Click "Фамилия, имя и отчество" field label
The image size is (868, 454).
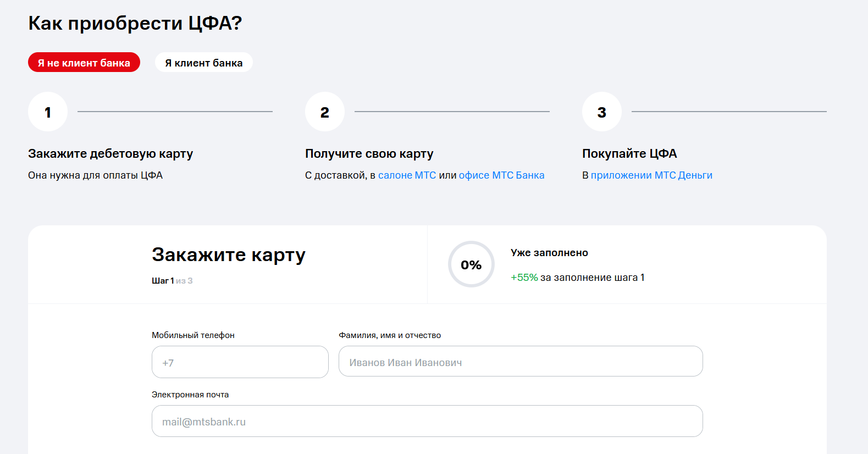click(x=390, y=335)
